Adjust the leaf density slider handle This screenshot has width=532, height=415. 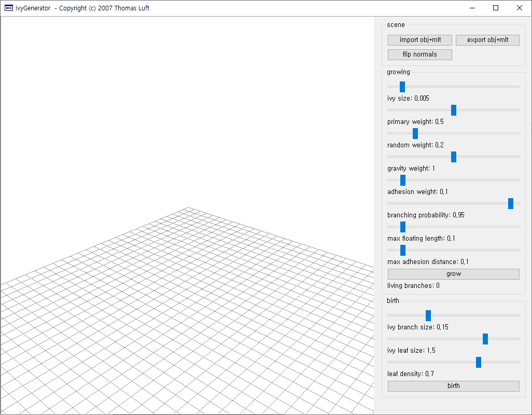coord(479,363)
